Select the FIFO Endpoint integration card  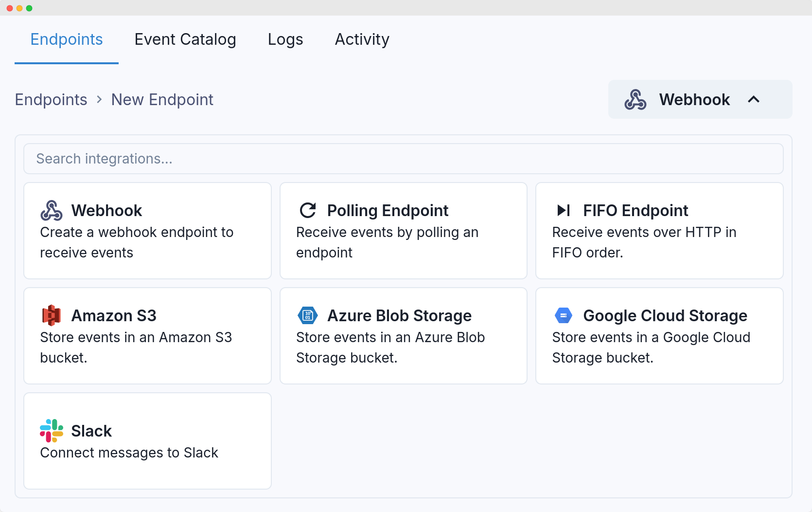659,231
